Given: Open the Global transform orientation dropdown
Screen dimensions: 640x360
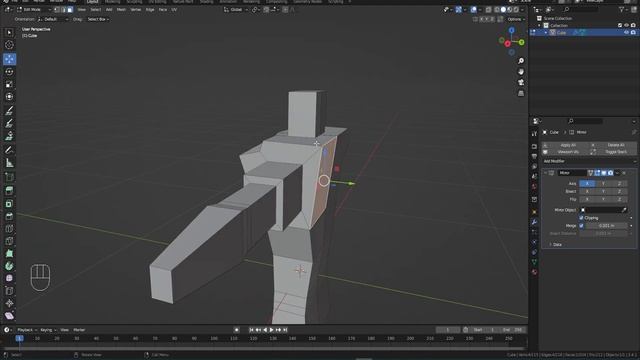Looking at the screenshot, I should [x=236, y=9].
